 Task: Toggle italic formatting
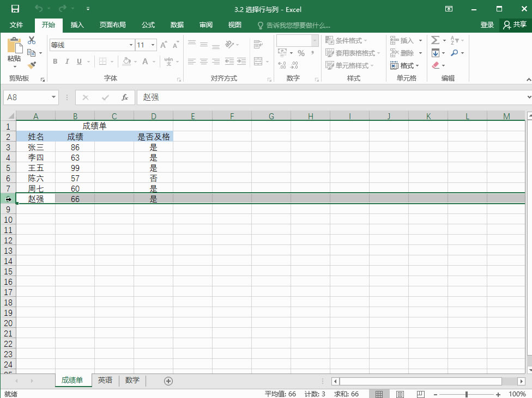coord(66,61)
